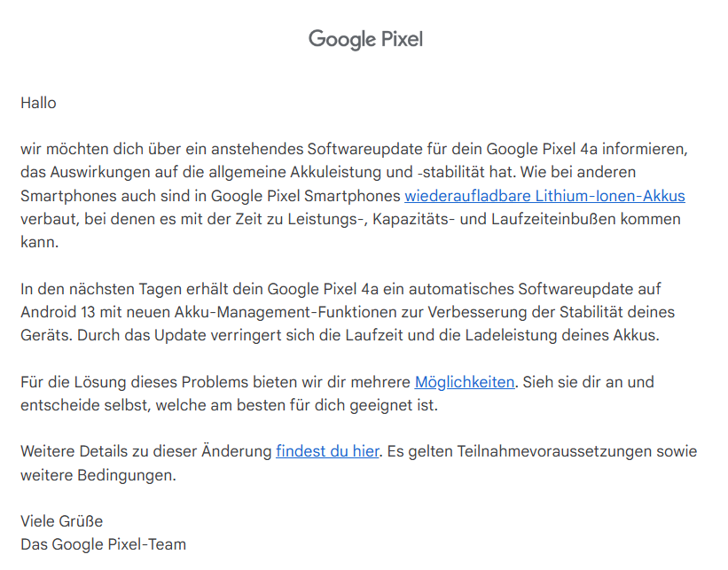Open the "findest du hier" link
Viewport: 728px width, 570px height.
[x=327, y=451]
